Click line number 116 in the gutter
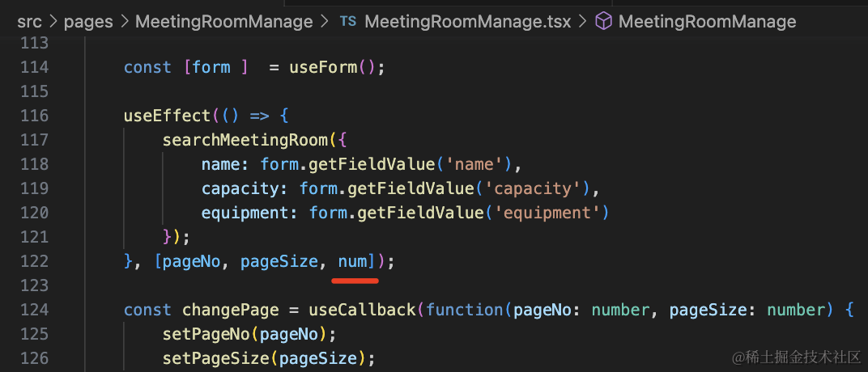Viewport: 868px width, 372px height. pyautogui.click(x=34, y=116)
